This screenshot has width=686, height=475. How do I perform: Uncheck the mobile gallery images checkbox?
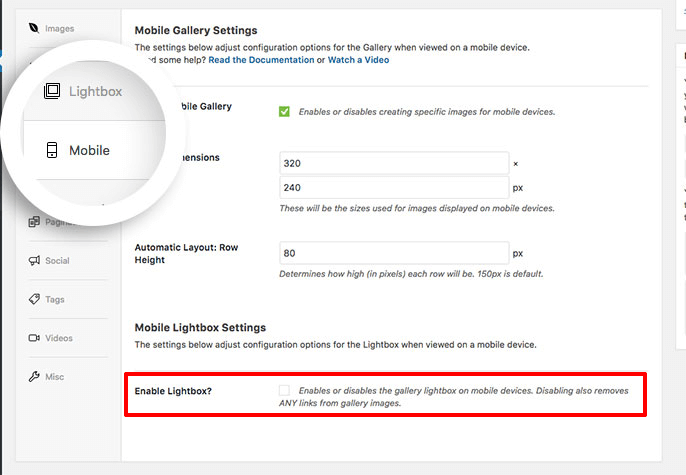[x=284, y=112]
